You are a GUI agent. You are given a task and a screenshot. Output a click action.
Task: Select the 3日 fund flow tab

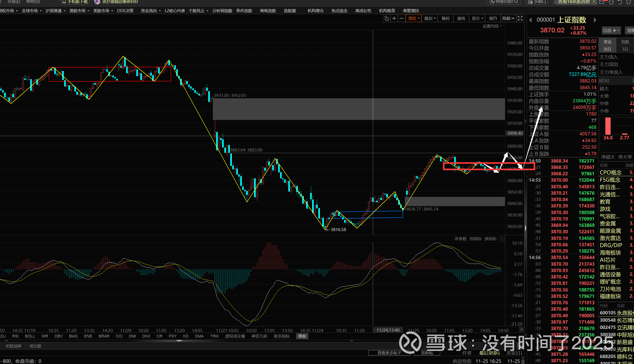[625, 49]
